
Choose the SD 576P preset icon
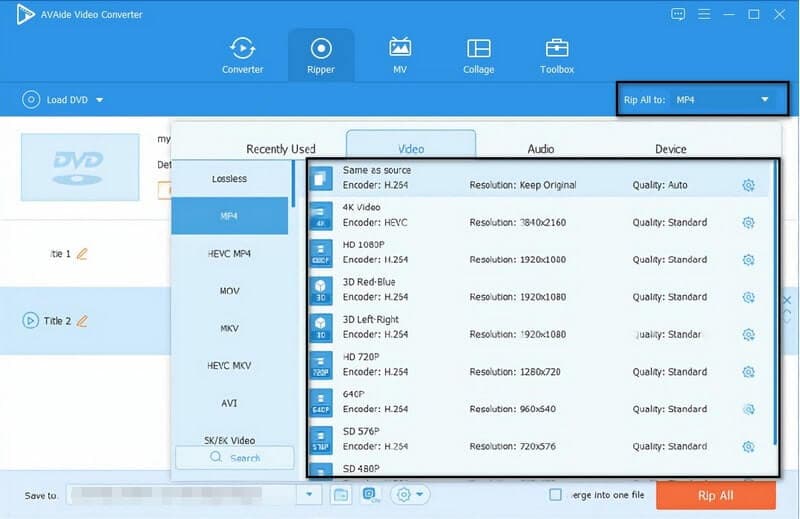tap(321, 439)
